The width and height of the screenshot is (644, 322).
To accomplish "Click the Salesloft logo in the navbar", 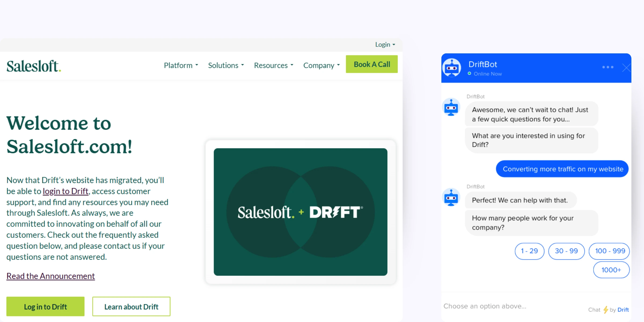I will [33, 65].
